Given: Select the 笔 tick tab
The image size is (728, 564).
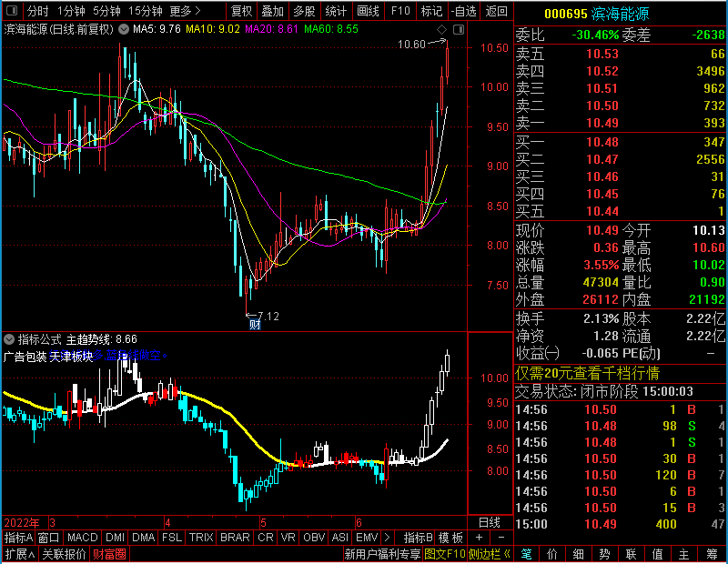Looking at the screenshot, I should click(526, 554).
